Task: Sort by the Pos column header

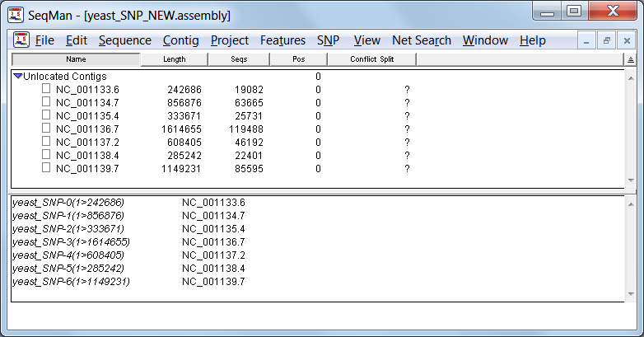Action: (x=299, y=59)
